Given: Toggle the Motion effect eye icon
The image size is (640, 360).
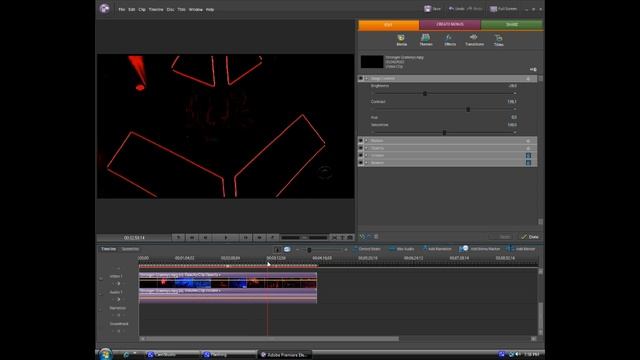Looking at the screenshot, I should point(361,141).
